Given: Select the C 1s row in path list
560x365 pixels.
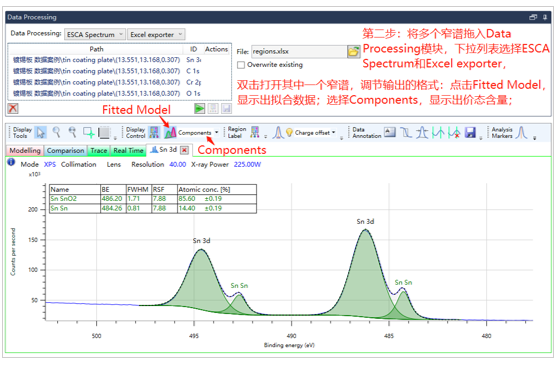Looking at the screenshot, I should click(x=119, y=71).
